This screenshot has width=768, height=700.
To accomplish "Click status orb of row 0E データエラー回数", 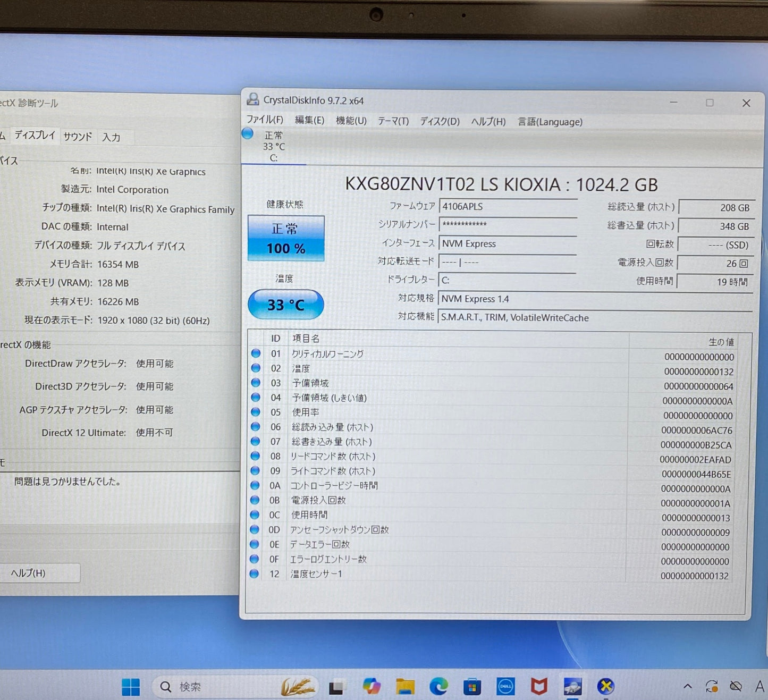I will [x=255, y=544].
